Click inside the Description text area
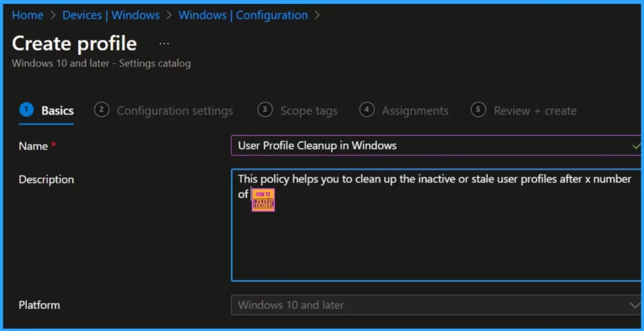Screen dimensions: 644x331 (436, 225)
